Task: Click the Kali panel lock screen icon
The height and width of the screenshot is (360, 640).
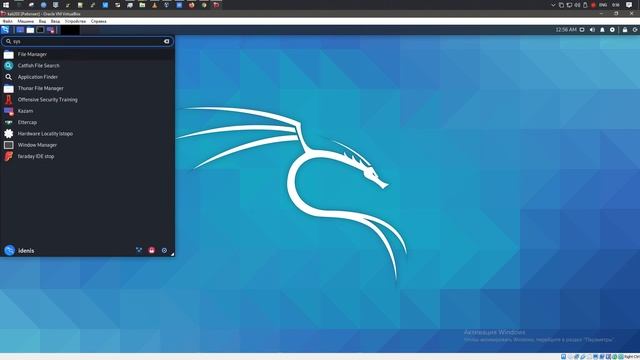Action: point(625,30)
